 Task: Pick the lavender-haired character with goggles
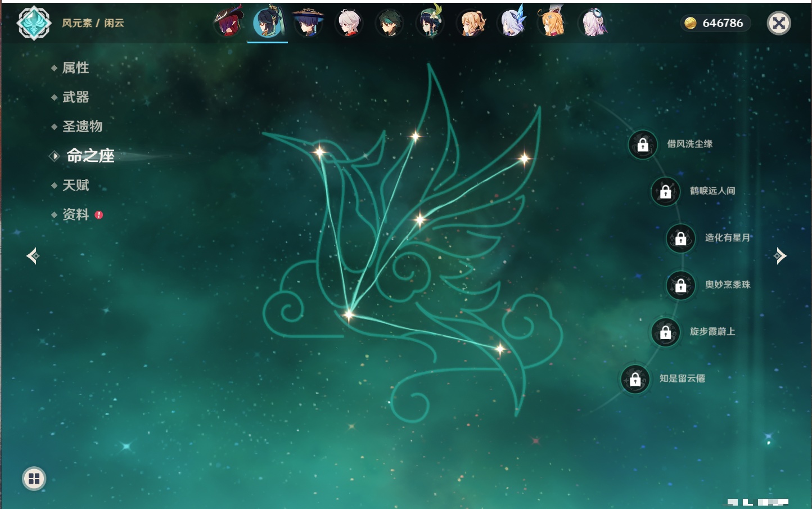(593, 23)
